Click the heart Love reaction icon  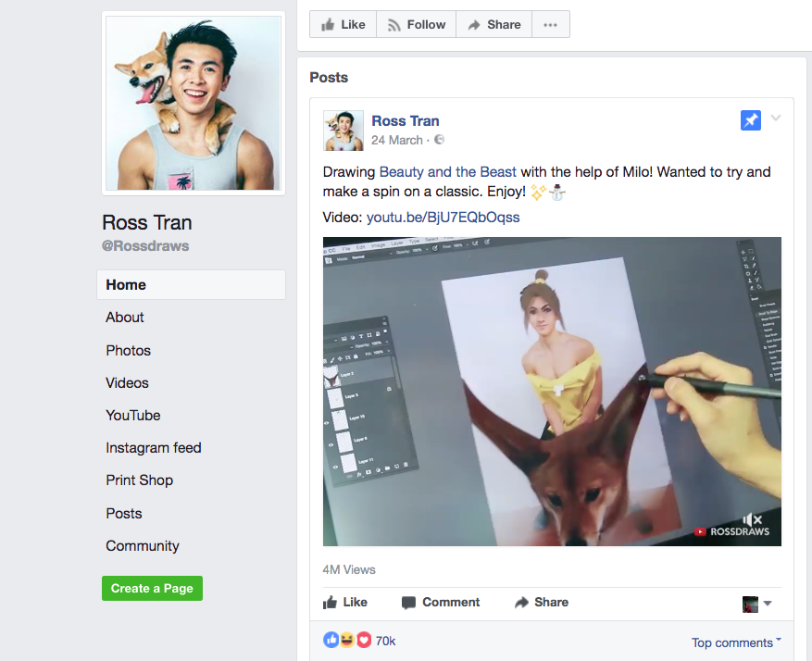(x=364, y=641)
